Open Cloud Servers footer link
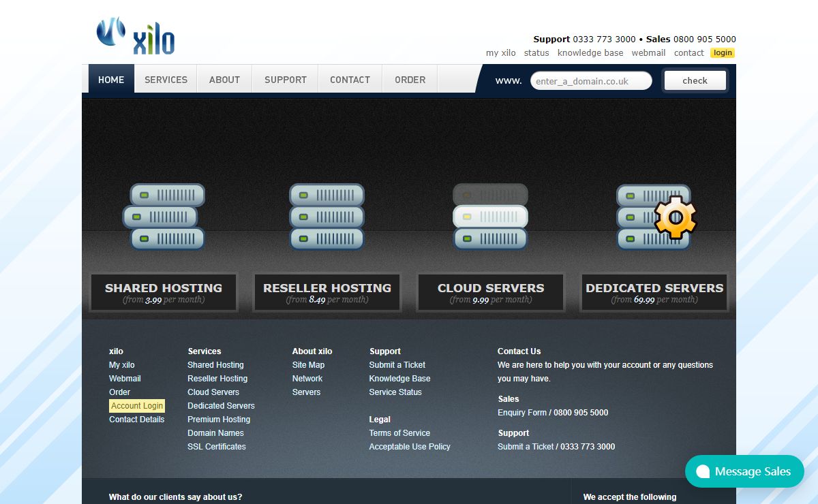 click(x=213, y=392)
